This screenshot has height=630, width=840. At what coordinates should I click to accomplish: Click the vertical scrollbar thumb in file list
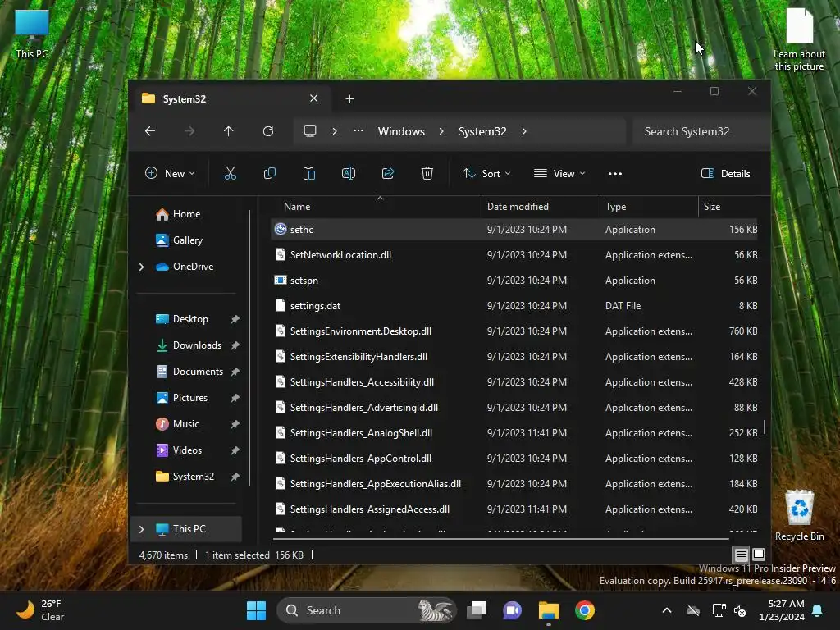(764, 427)
